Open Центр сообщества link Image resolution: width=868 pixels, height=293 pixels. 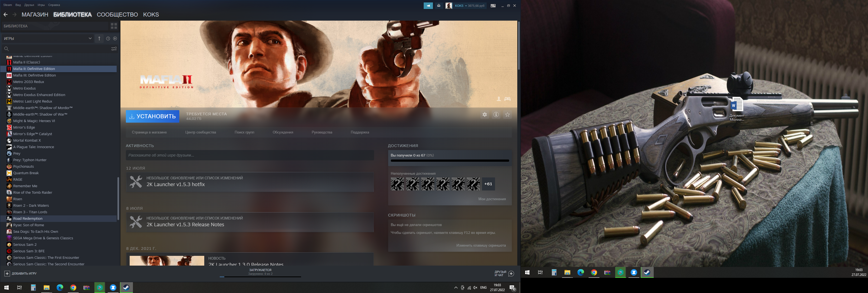(x=200, y=132)
